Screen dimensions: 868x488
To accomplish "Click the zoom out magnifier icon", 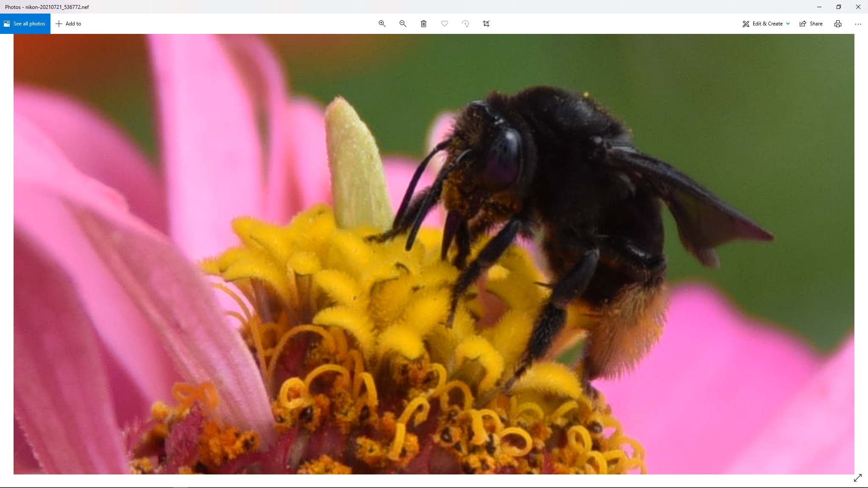I will point(403,24).
